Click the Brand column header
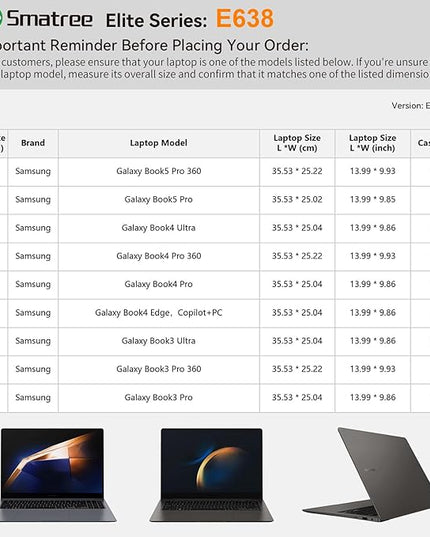This screenshot has width=430, height=537. click(33, 143)
